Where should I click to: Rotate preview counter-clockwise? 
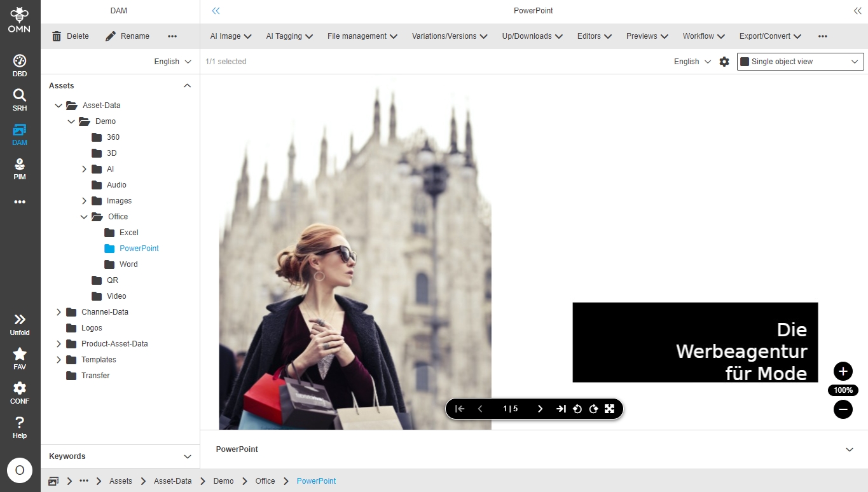click(577, 409)
